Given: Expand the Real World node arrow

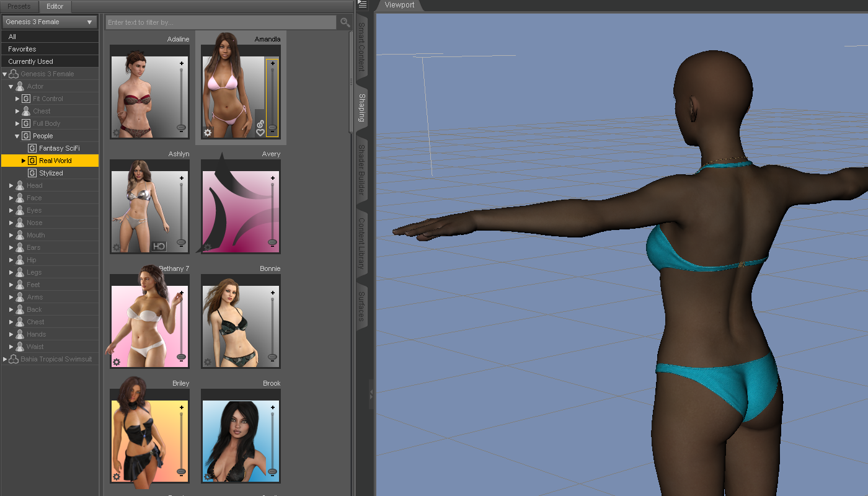Looking at the screenshot, I should pos(24,161).
